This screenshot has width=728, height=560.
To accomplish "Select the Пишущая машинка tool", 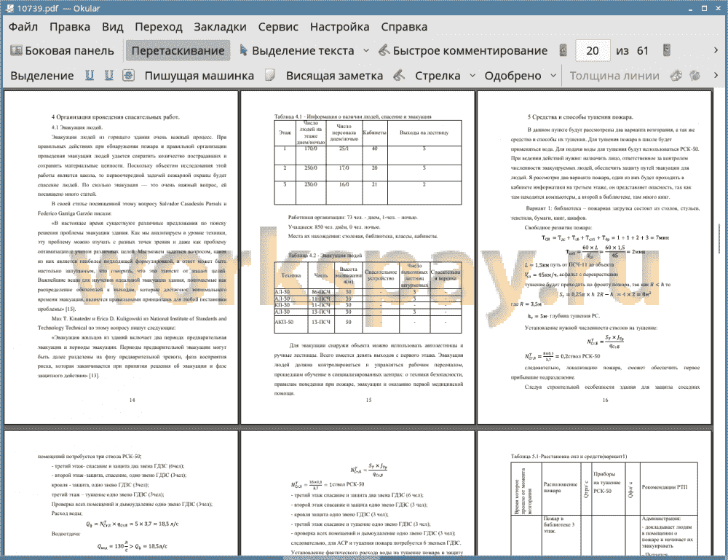I will pyautogui.click(x=199, y=76).
